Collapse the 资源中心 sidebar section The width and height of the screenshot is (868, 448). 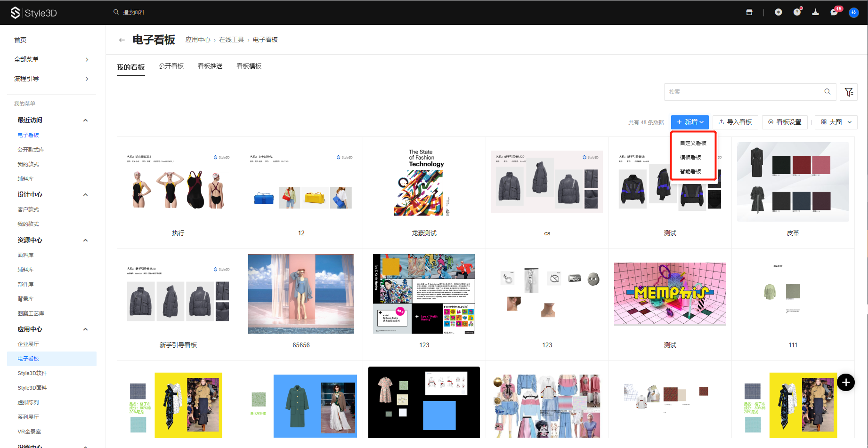pyautogui.click(x=85, y=240)
